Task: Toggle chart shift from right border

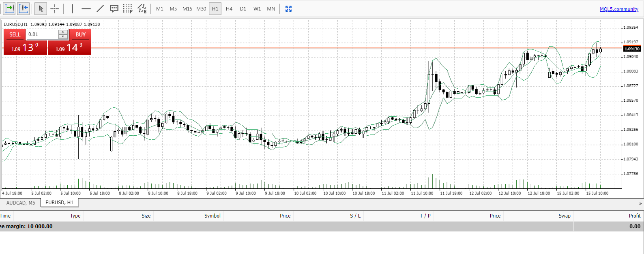Action: pos(24,9)
